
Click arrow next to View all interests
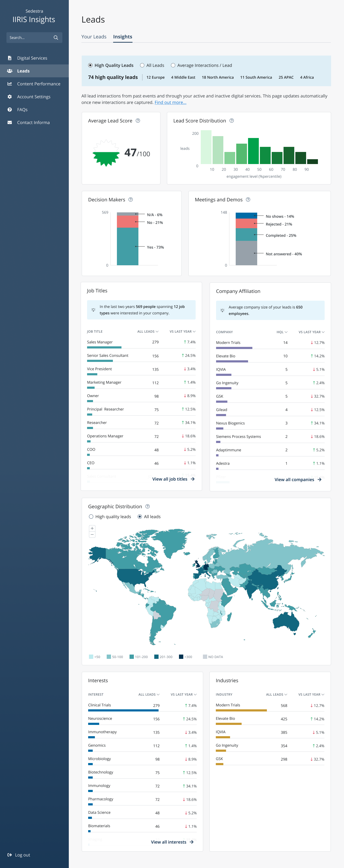[x=192, y=842]
